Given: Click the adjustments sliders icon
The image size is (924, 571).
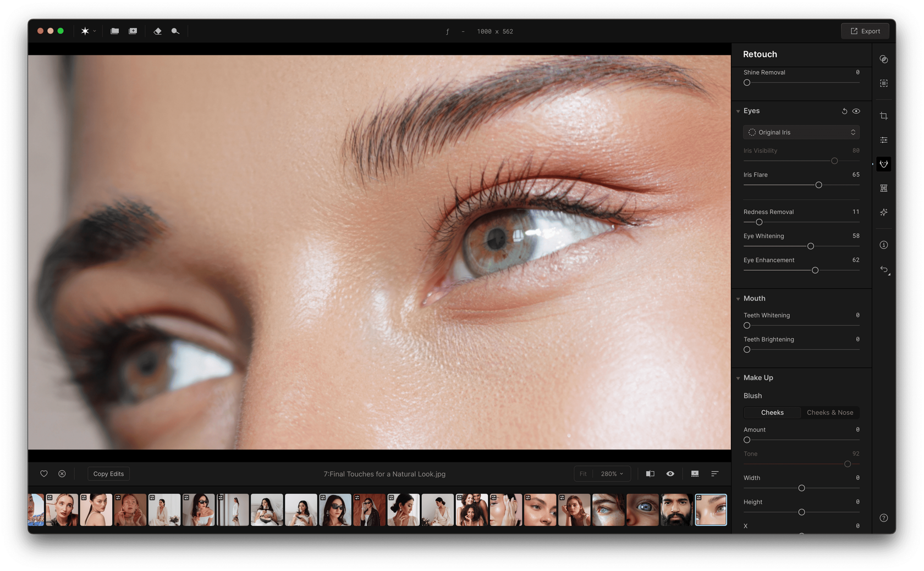Looking at the screenshot, I should point(883,140).
